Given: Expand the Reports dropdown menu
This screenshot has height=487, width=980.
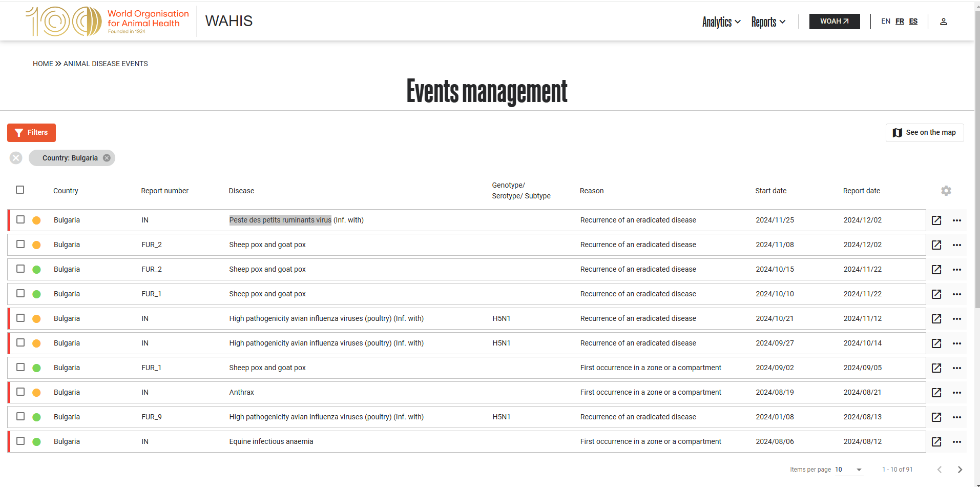Looking at the screenshot, I should 768,22.
